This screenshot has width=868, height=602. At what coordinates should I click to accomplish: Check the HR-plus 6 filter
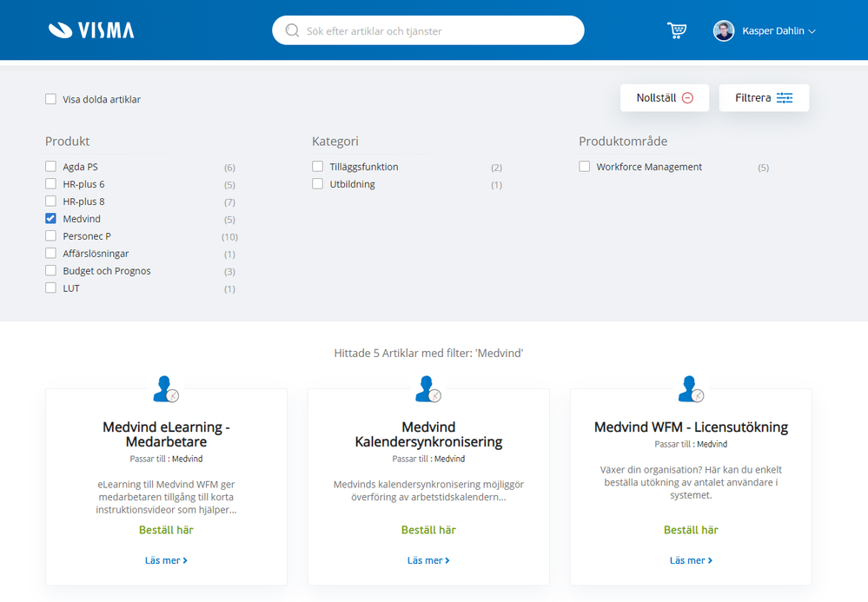click(x=51, y=183)
